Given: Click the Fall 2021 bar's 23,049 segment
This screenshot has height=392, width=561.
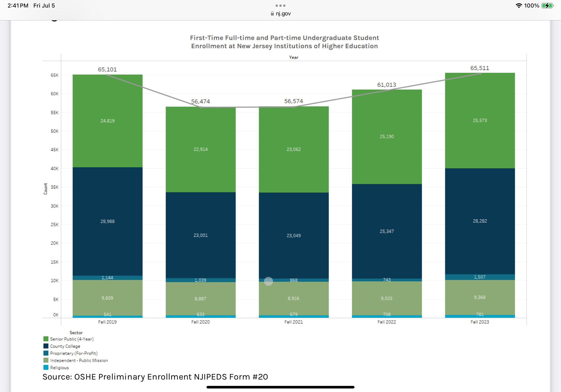Looking at the screenshot, I should tap(293, 235).
